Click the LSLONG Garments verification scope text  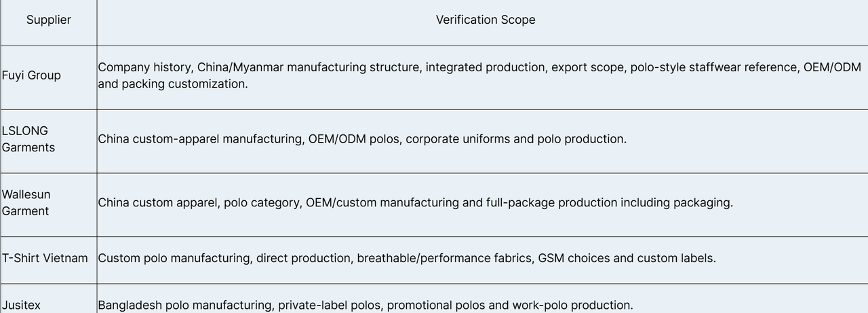(362, 139)
